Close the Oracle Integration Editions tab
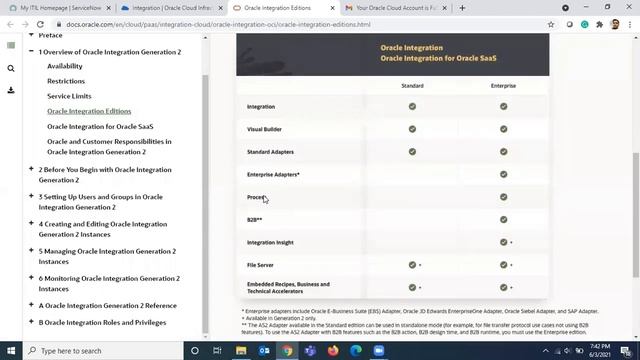Image resolution: width=640 pixels, height=360 pixels. pyautogui.click(x=332, y=8)
